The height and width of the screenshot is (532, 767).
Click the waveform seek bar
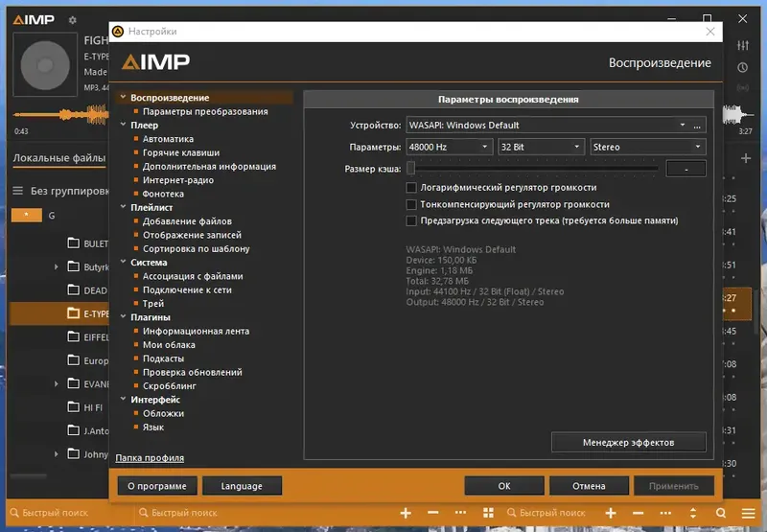pyautogui.click(x=60, y=115)
